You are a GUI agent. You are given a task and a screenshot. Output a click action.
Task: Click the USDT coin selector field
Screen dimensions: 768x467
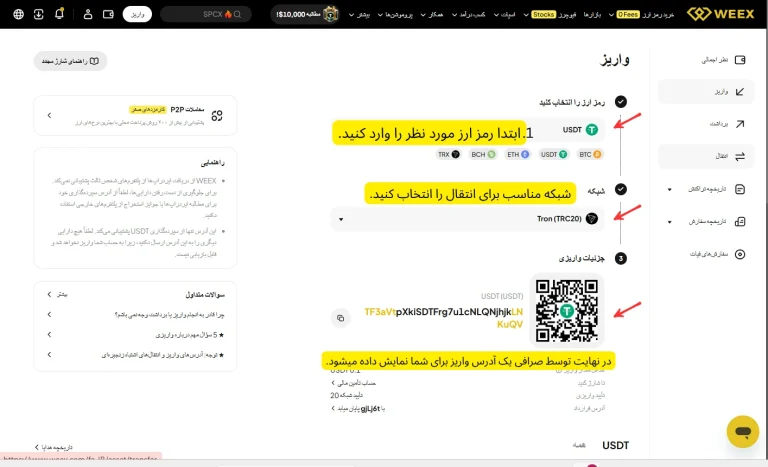point(469,130)
